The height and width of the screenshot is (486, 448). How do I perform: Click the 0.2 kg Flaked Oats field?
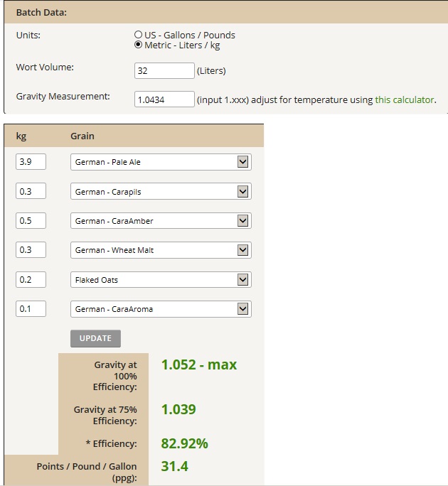coord(31,280)
